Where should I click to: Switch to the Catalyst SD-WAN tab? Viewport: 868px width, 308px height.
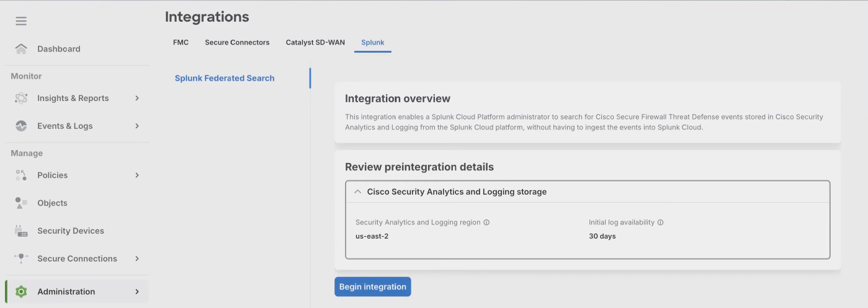coord(315,43)
